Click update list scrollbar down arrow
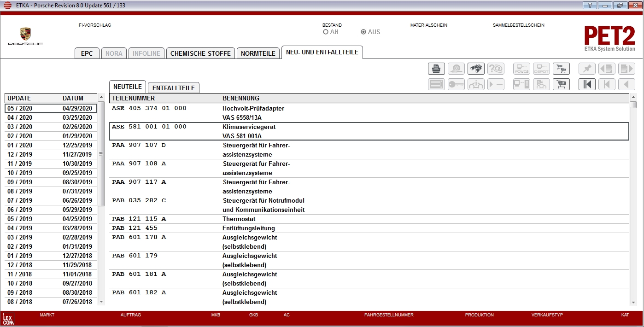644x327 pixels. pyautogui.click(x=101, y=302)
